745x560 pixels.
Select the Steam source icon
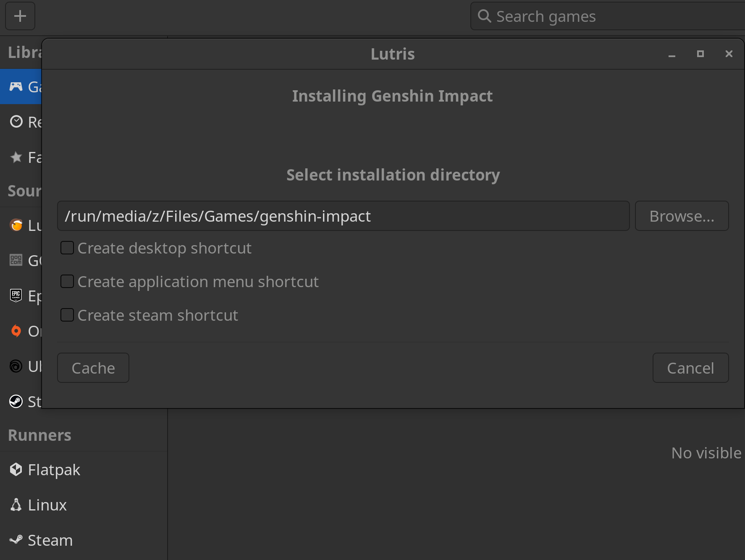click(16, 401)
